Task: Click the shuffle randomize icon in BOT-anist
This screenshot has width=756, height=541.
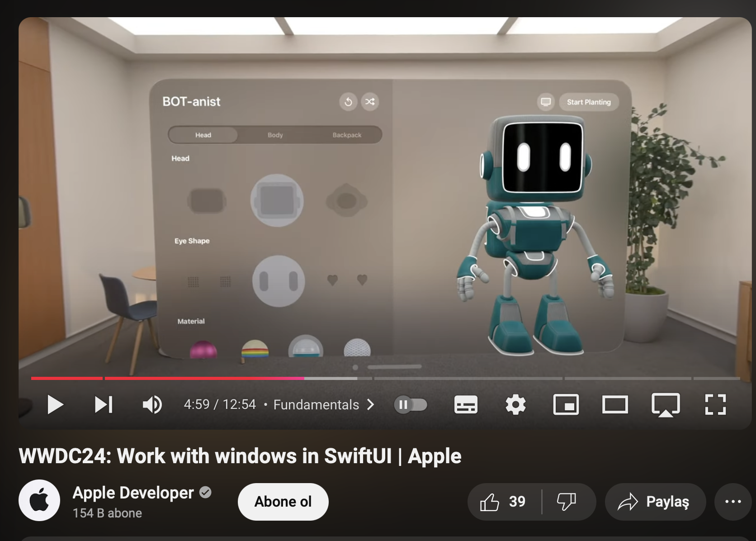Action: pos(370,102)
